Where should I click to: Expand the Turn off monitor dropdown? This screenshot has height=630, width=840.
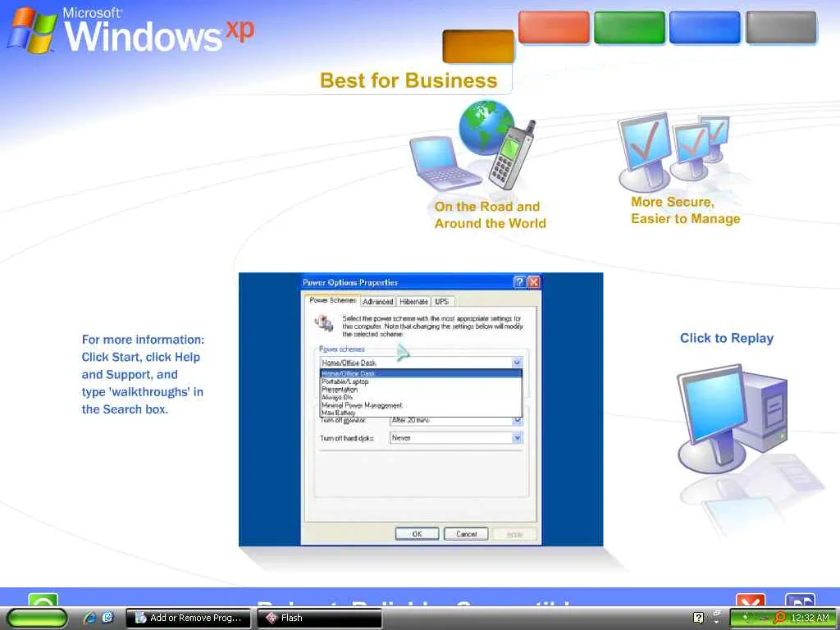517,421
